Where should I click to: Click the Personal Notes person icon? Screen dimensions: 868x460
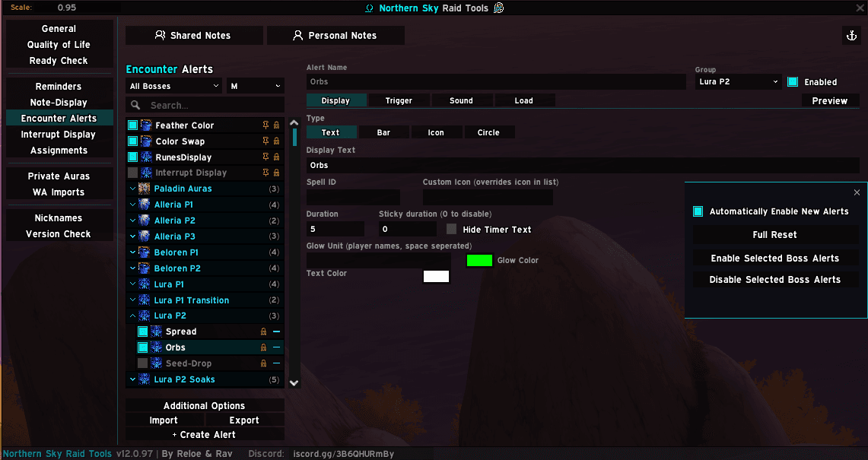[297, 36]
